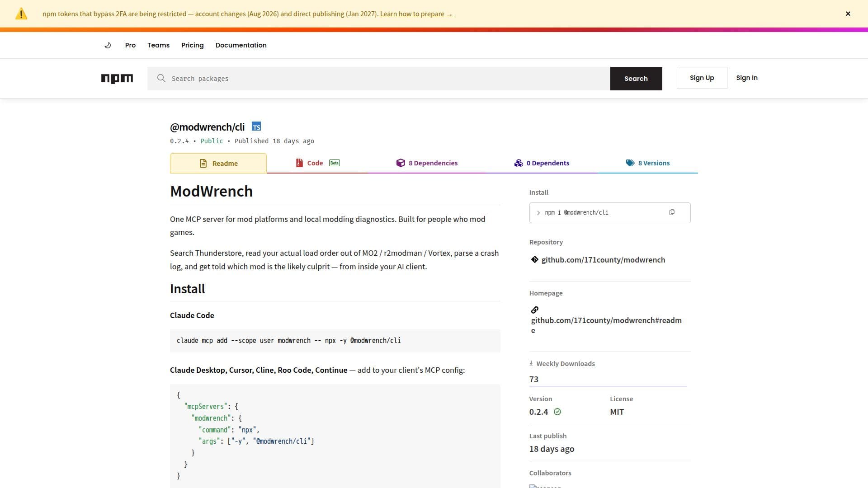Click the weekly downloads value 73

pos(534,380)
